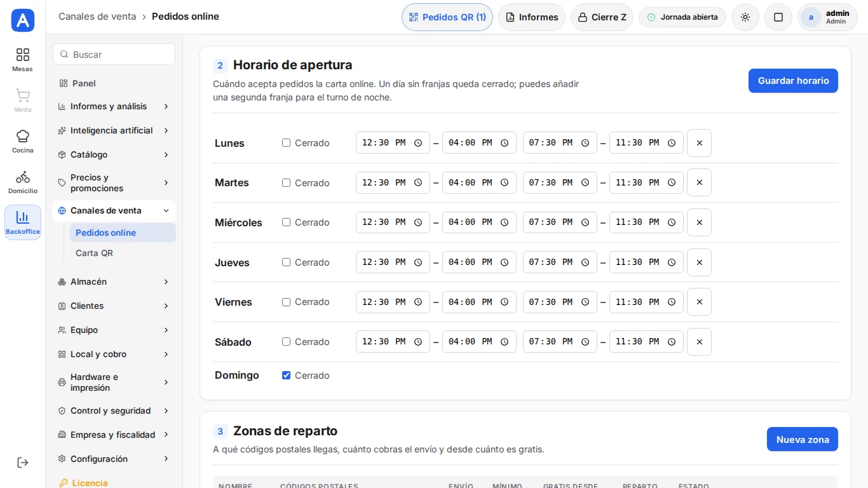Toggle the light/dark theme sun icon
Viewport: 868px width, 488px height.
pos(745,17)
